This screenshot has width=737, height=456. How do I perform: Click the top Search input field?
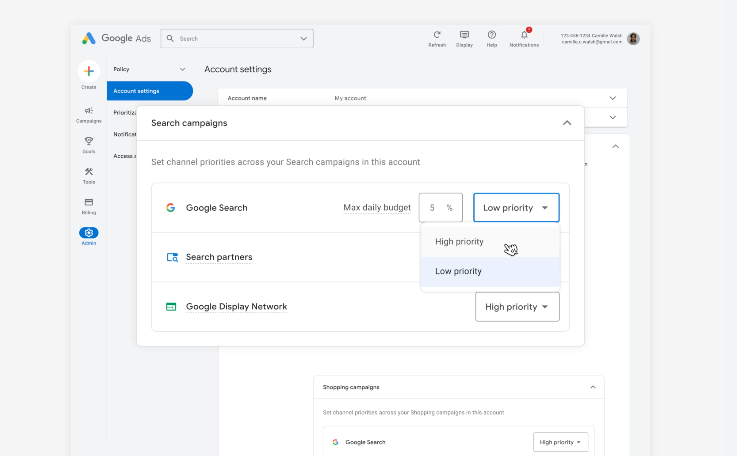click(x=237, y=39)
